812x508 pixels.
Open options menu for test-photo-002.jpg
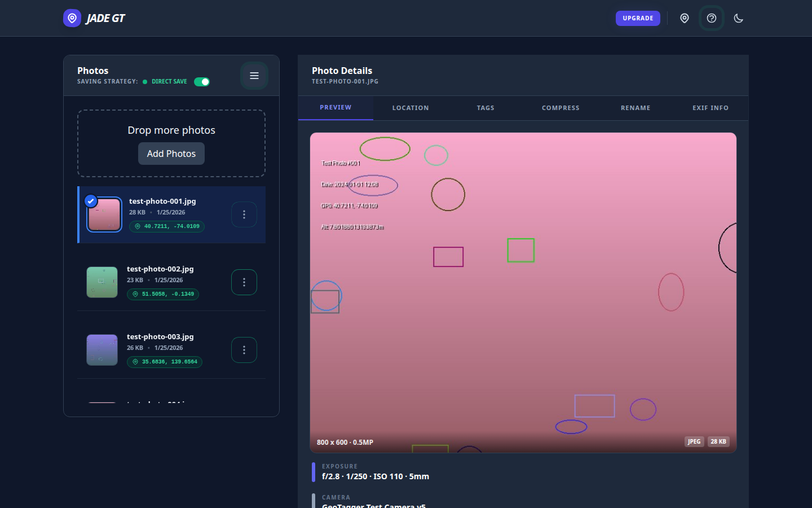click(x=244, y=282)
